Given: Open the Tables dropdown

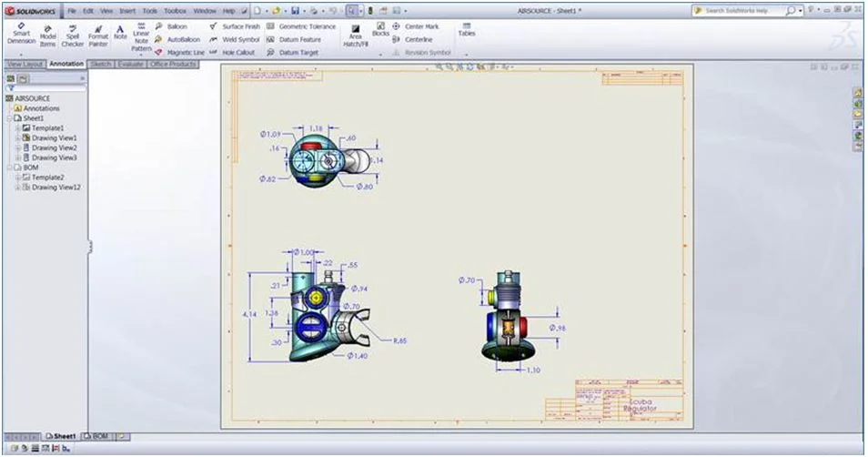Looking at the screenshot, I should point(466,30).
